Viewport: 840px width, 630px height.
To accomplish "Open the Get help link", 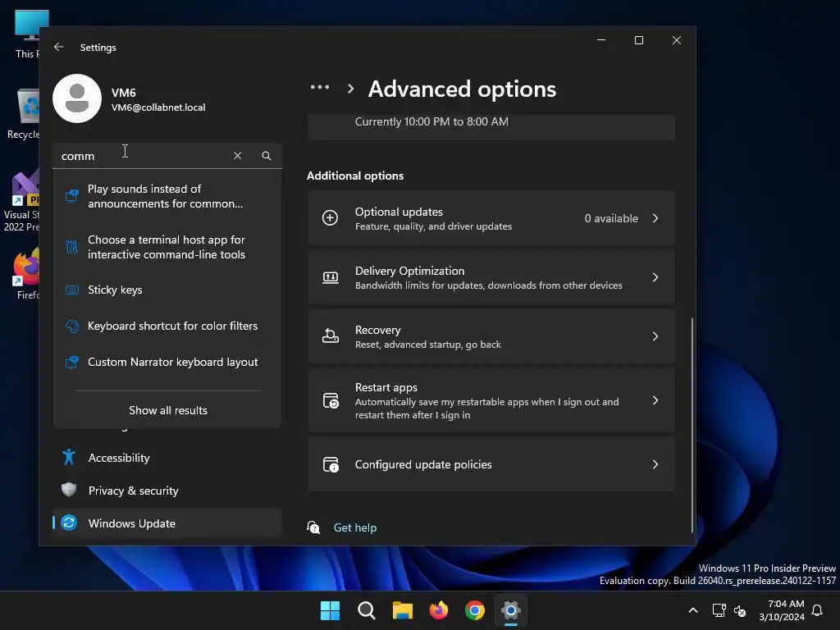I will tap(355, 527).
